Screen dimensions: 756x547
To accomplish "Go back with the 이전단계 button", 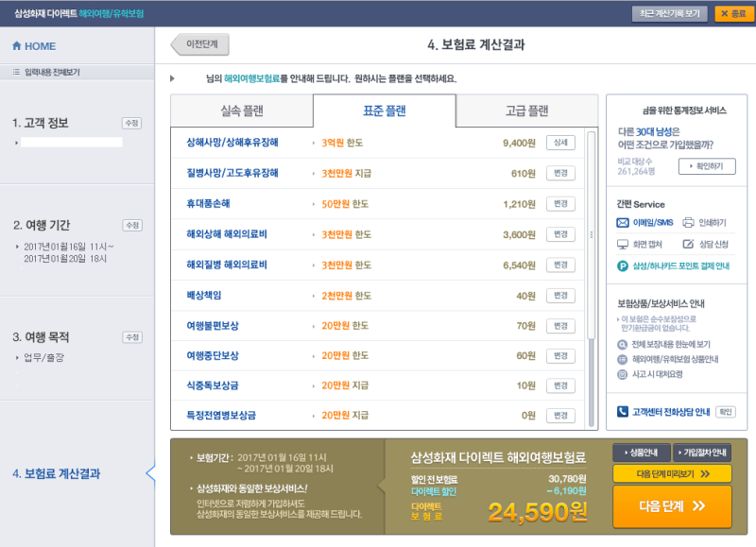I will pos(200,44).
